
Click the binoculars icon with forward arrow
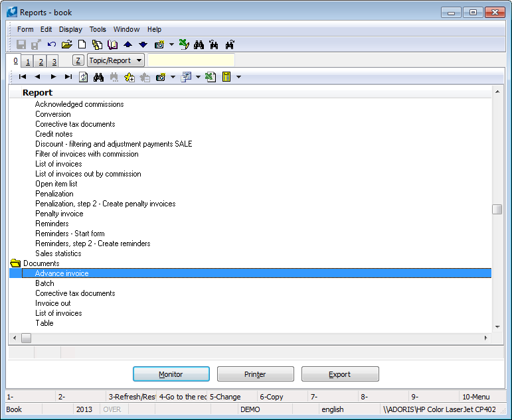[x=230, y=44]
